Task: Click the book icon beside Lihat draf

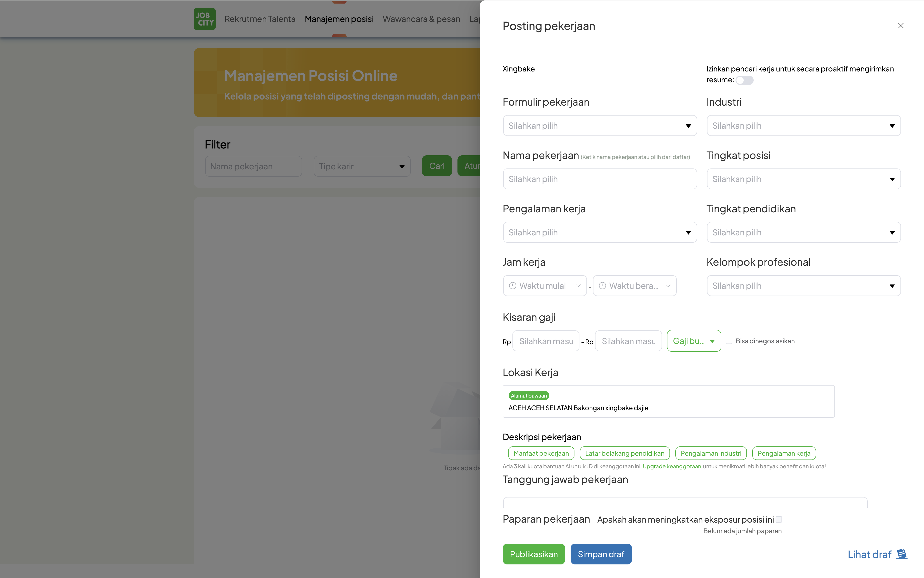Action: coord(901,554)
